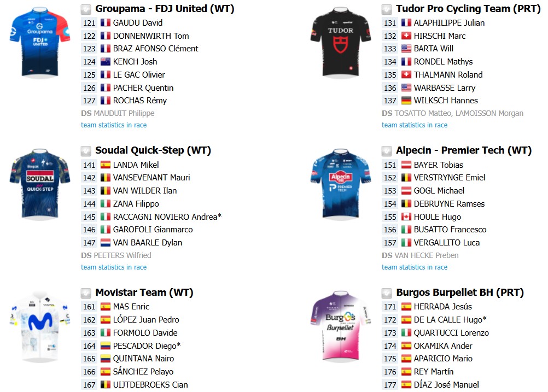Tick the checkbox next to Soudal Quick-Step
This screenshot has width=548, height=392.
click(86, 151)
